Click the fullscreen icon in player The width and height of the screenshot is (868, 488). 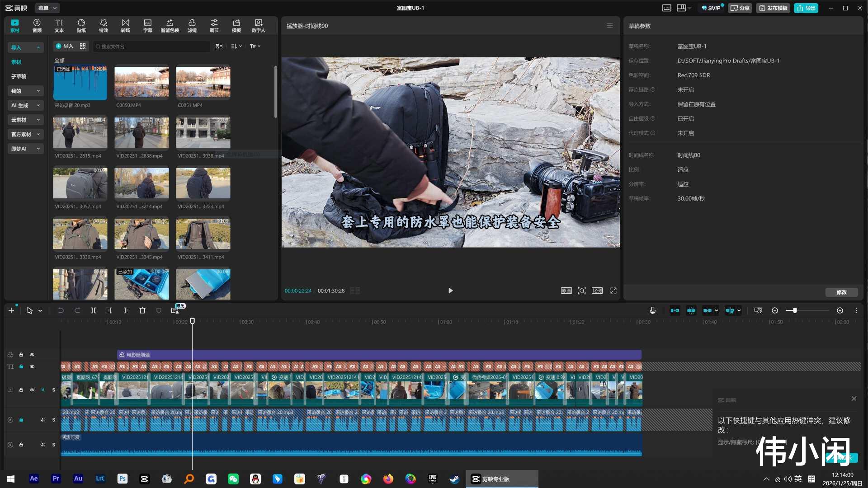613,291
